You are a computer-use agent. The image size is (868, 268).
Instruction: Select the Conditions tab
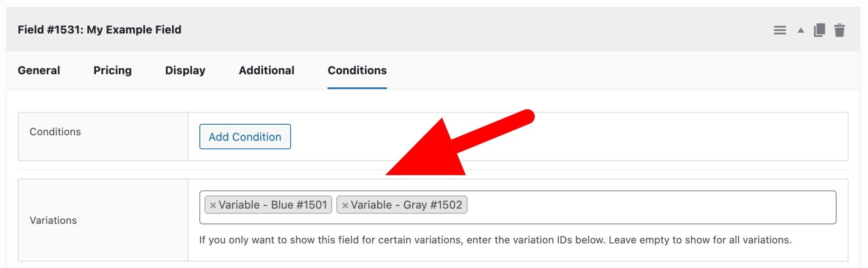click(357, 71)
